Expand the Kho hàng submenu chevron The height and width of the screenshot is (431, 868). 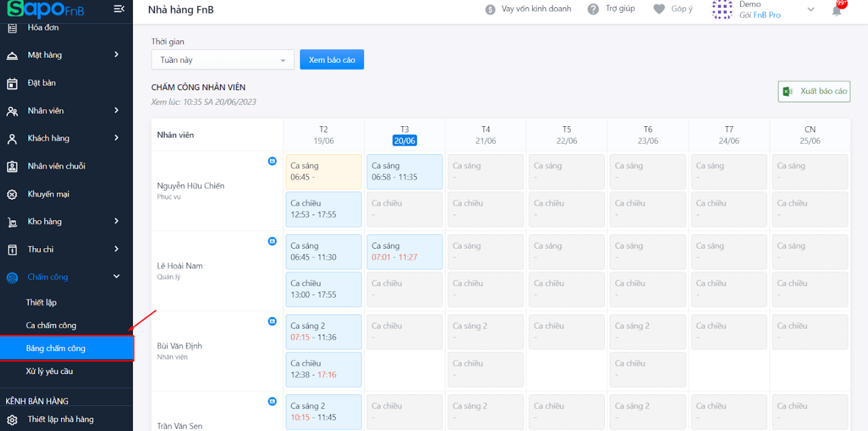116,221
